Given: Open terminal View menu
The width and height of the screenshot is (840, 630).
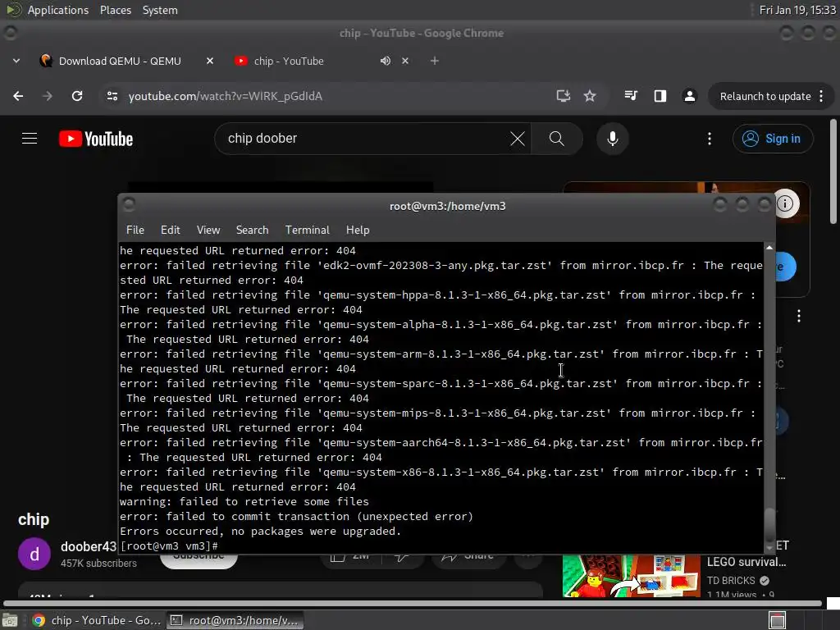Looking at the screenshot, I should [x=208, y=230].
